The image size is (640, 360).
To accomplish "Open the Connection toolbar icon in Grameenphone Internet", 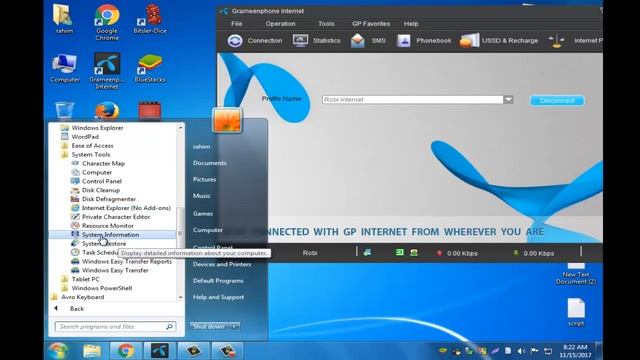I will pos(235,41).
